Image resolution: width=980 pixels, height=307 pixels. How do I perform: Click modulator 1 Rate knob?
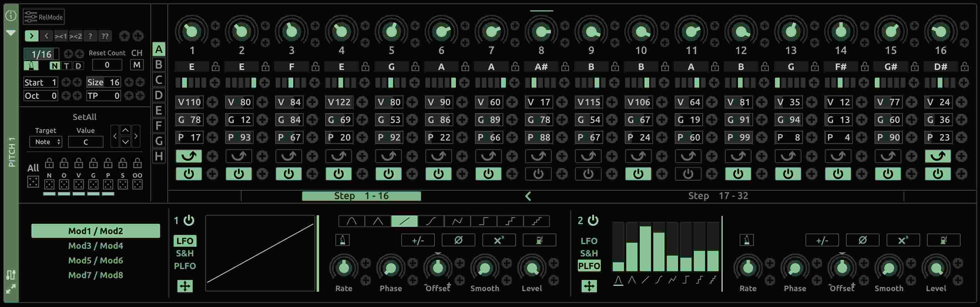pyautogui.click(x=343, y=268)
